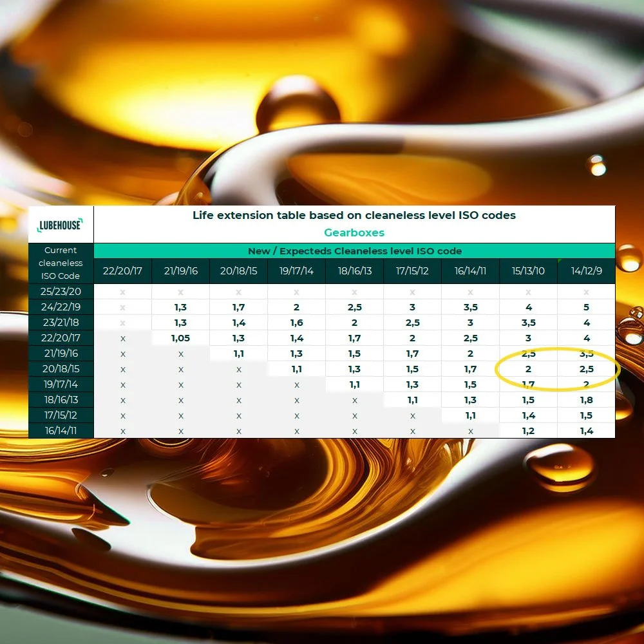Screen dimensions: 644x644
Task: Select the 18/16/13 column header
Action: tap(354, 271)
